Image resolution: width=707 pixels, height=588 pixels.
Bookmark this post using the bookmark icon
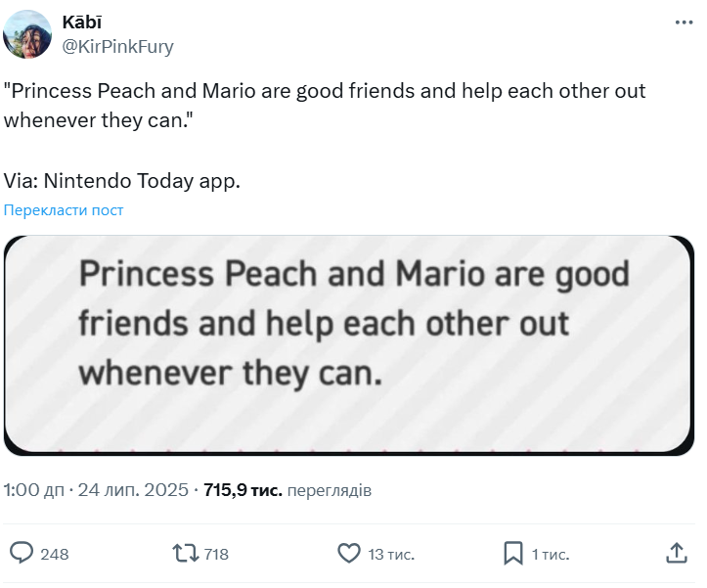(513, 554)
